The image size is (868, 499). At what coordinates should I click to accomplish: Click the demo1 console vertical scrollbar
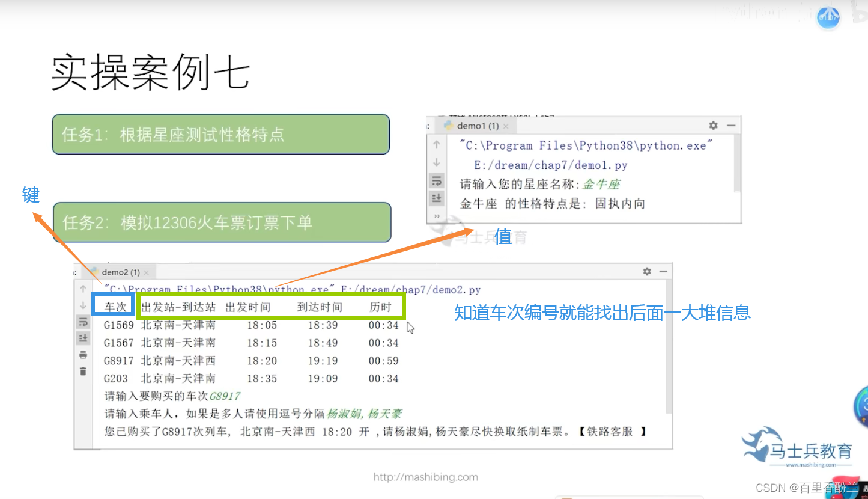pos(738,164)
